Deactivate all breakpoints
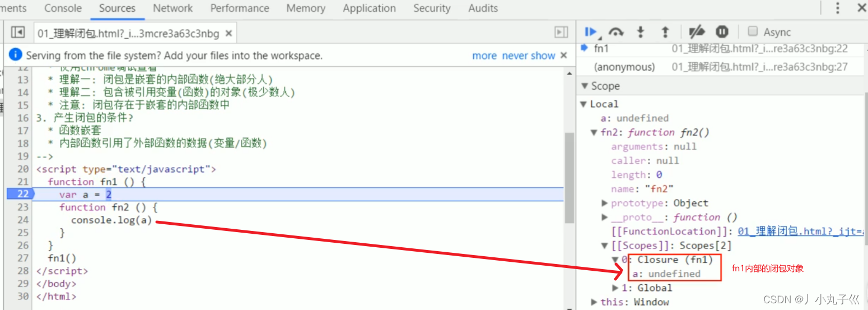Viewport: 868px width, 310px height. coord(697,33)
